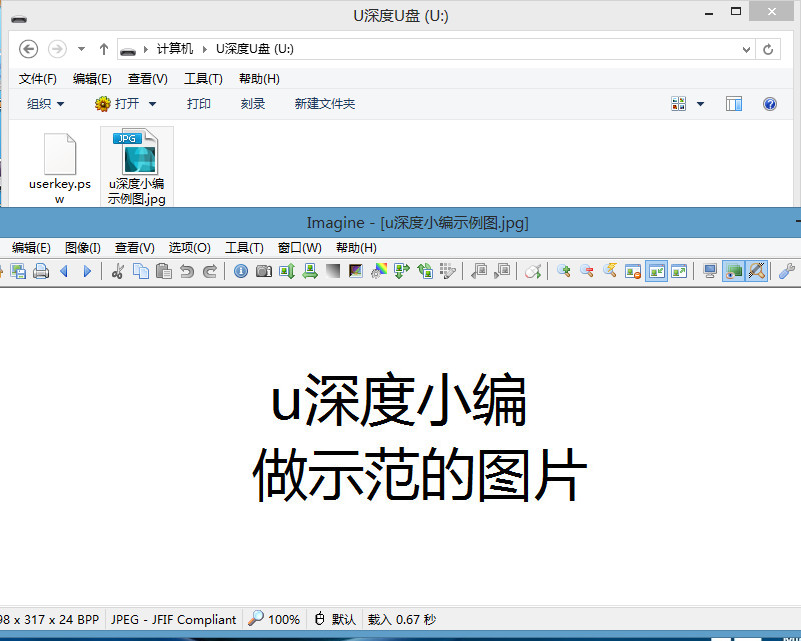Click the flip vertical icon
Image resolution: width=801 pixels, height=641 pixels.
(x=287, y=271)
